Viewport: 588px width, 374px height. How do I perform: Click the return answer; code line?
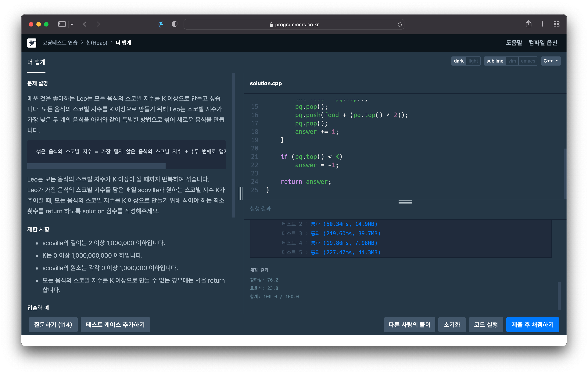(x=306, y=182)
